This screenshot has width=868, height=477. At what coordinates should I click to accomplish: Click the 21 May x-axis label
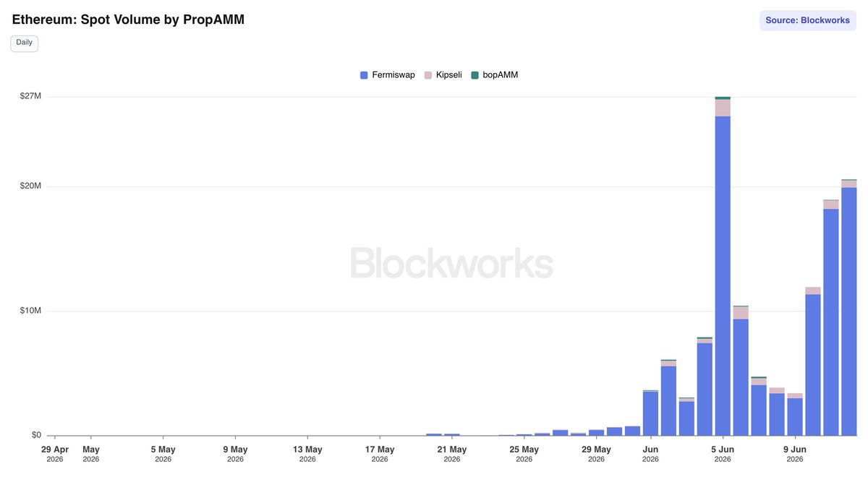(x=452, y=453)
